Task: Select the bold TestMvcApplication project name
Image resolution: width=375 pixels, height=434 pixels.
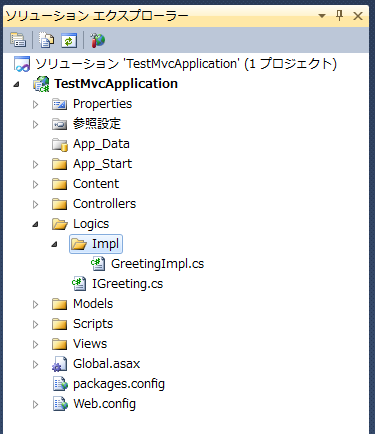Action: click(x=116, y=84)
